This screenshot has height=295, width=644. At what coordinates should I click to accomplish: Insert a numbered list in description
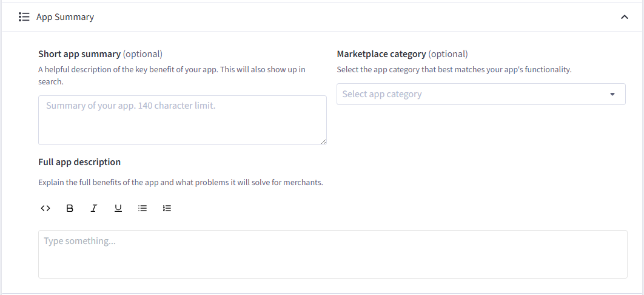(x=167, y=208)
